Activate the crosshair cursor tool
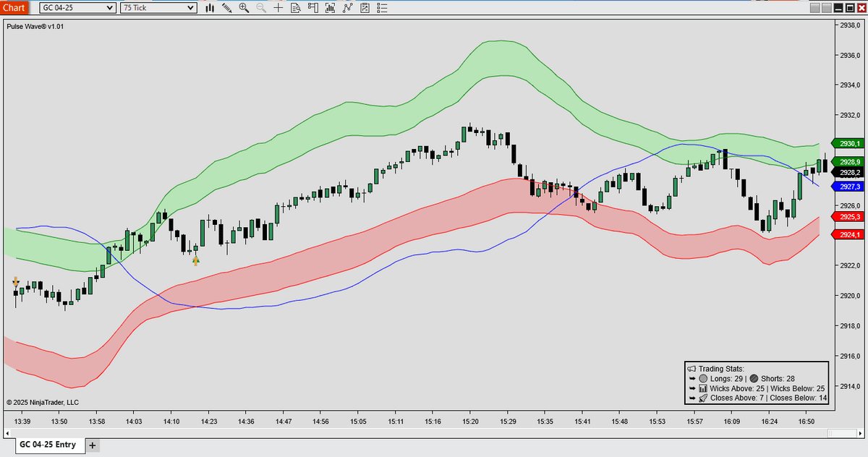 [x=278, y=8]
